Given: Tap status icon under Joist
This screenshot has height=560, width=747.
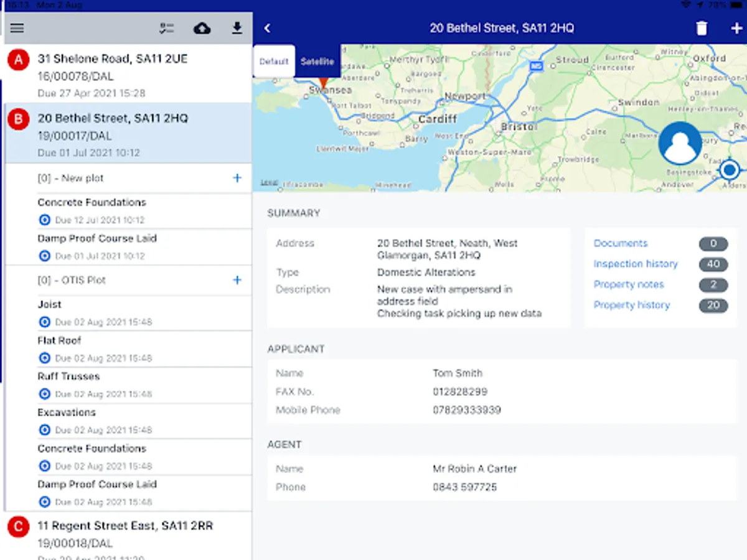Looking at the screenshot, I should click(x=44, y=322).
